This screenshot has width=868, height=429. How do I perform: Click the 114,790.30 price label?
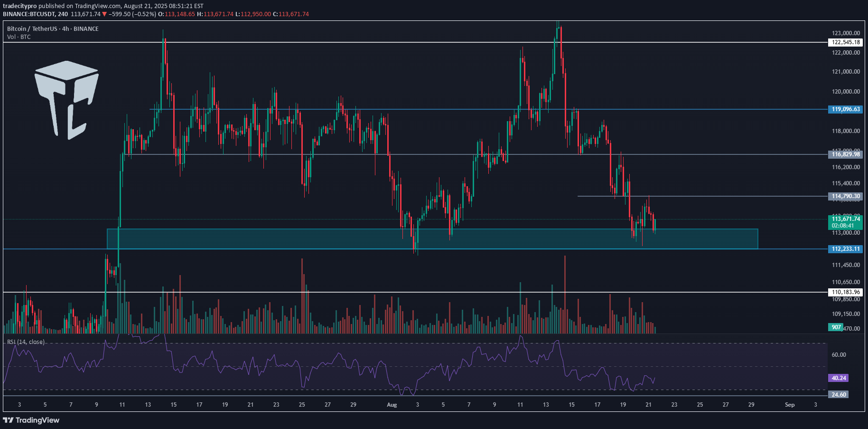click(846, 196)
